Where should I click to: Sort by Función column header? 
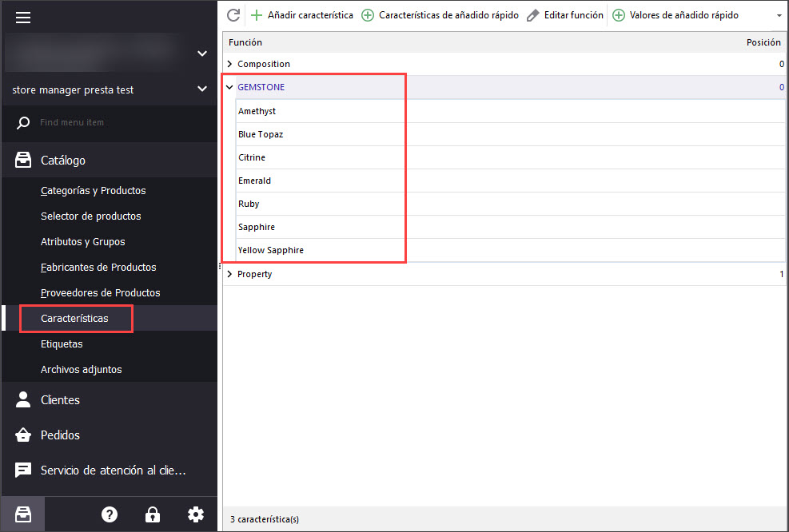[245, 42]
